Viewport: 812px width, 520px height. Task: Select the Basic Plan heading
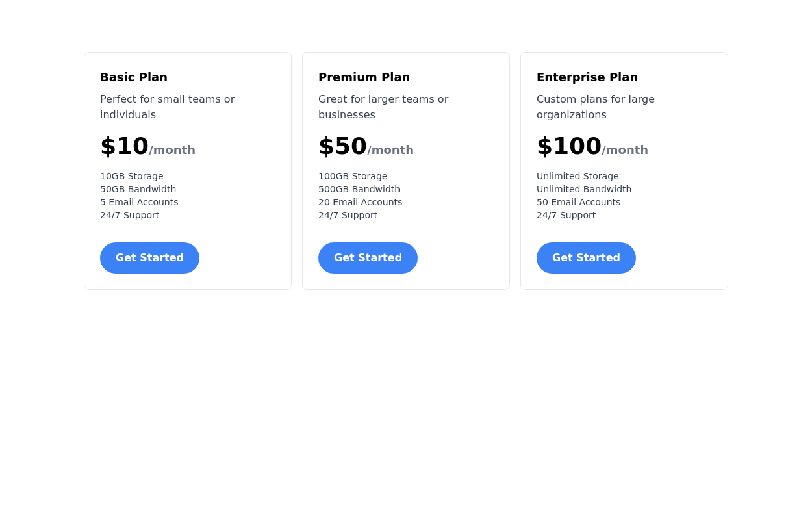[x=134, y=77]
